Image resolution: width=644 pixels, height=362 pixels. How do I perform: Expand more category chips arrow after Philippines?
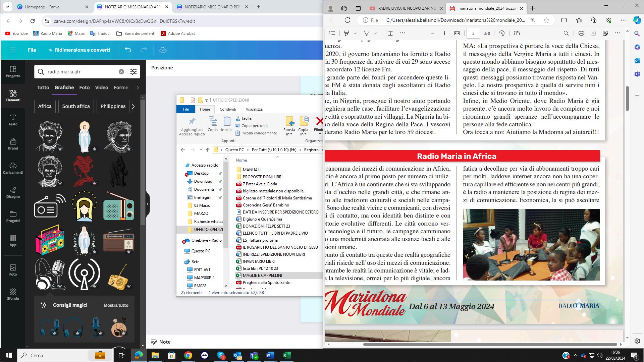tap(133, 106)
